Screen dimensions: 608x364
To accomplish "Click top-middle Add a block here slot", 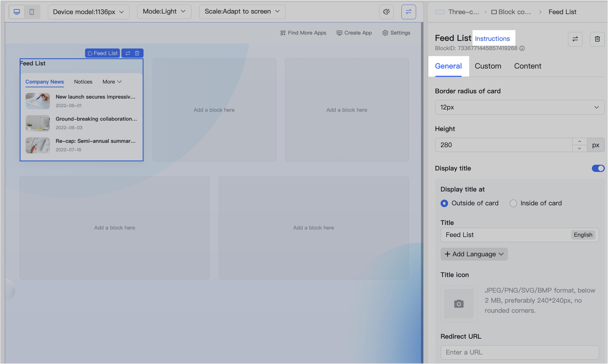I will click(x=214, y=110).
